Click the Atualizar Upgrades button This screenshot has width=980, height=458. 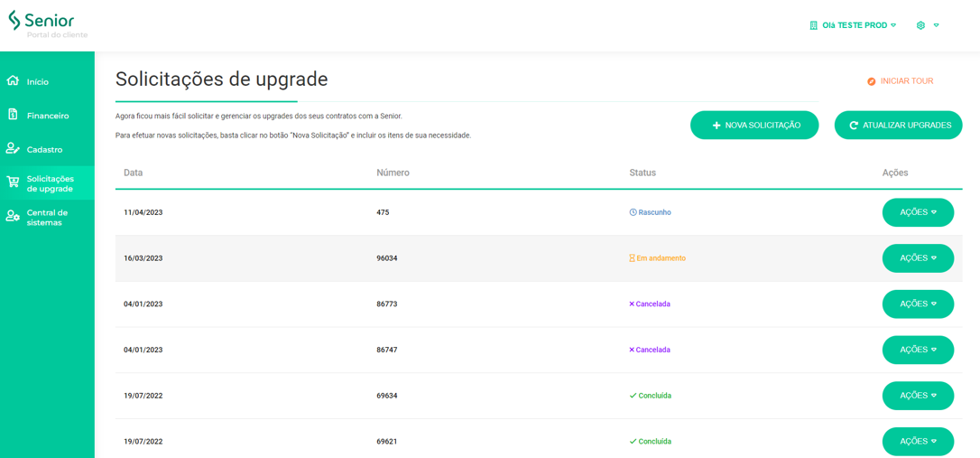coord(898,126)
